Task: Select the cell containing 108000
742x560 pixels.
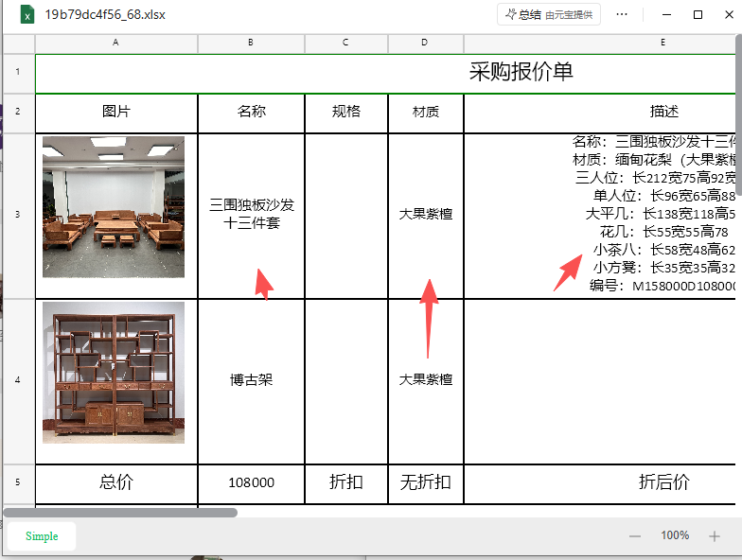Action: 251,483
